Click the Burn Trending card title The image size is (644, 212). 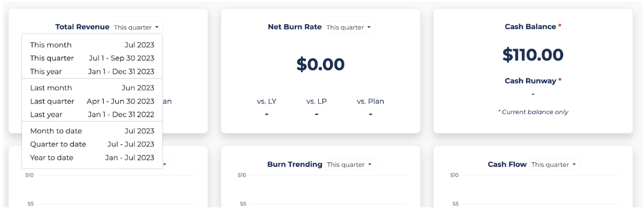(295, 165)
